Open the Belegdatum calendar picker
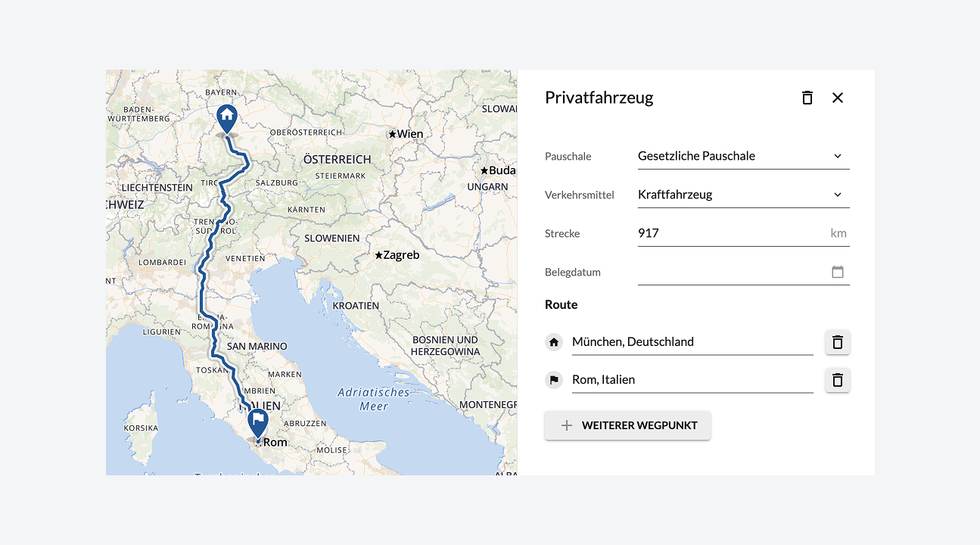This screenshot has width=980, height=545. [838, 272]
